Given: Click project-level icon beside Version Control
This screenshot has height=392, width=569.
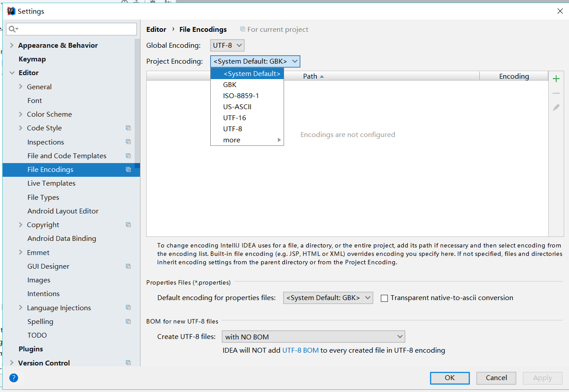Looking at the screenshot, I should tap(128, 363).
